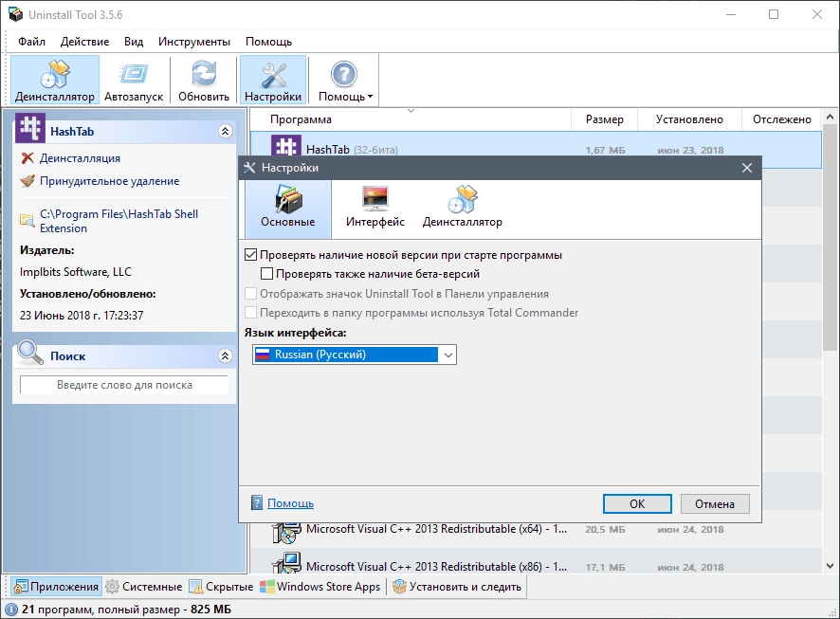Select the HashTab row in program list
The height and width of the screenshot is (619, 840).
click(x=536, y=150)
